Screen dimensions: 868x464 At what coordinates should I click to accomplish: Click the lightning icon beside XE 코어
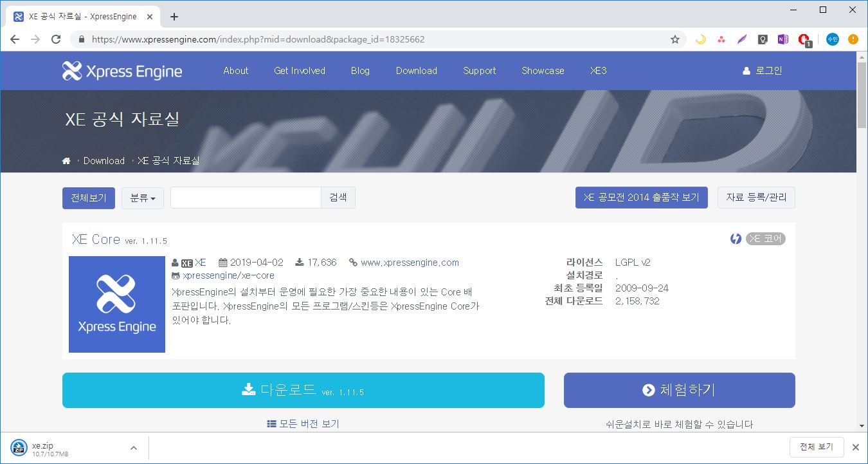(x=736, y=239)
